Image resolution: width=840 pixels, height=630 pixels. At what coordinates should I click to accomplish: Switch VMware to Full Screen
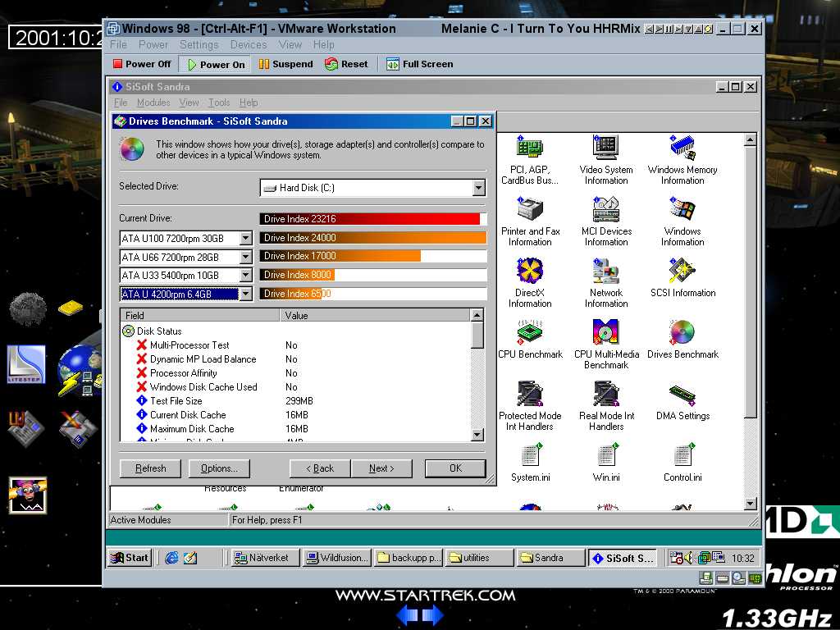coord(419,64)
